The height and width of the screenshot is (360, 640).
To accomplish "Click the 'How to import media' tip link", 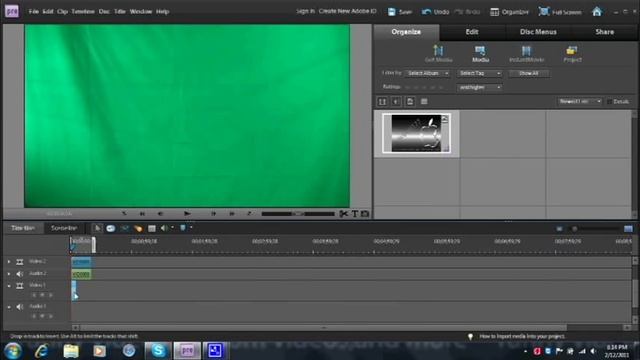I will pos(522,336).
